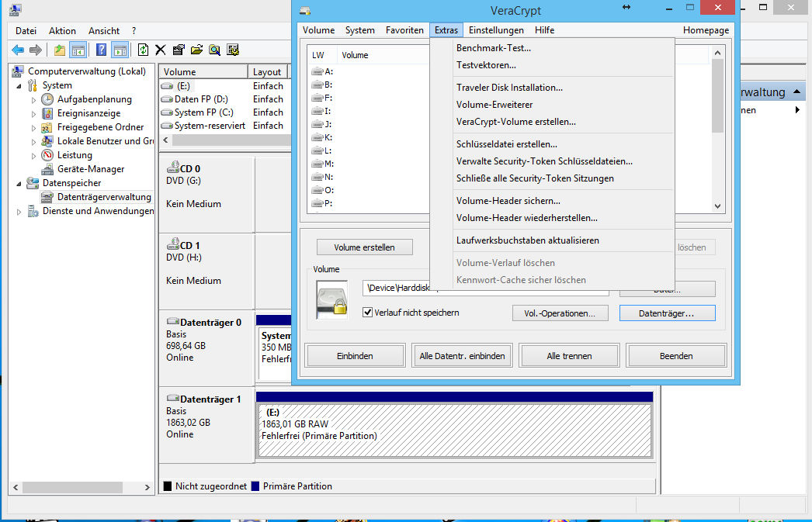This screenshot has height=522, width=812.
Task: Click the black X delete toolbar icon
Action: pyautogui.click(x=161, y=50)
